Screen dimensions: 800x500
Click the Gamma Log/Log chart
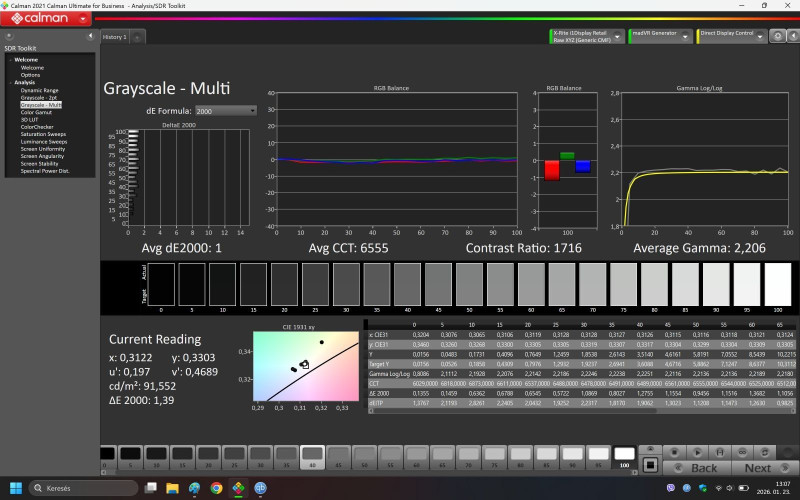pos(704,159)
